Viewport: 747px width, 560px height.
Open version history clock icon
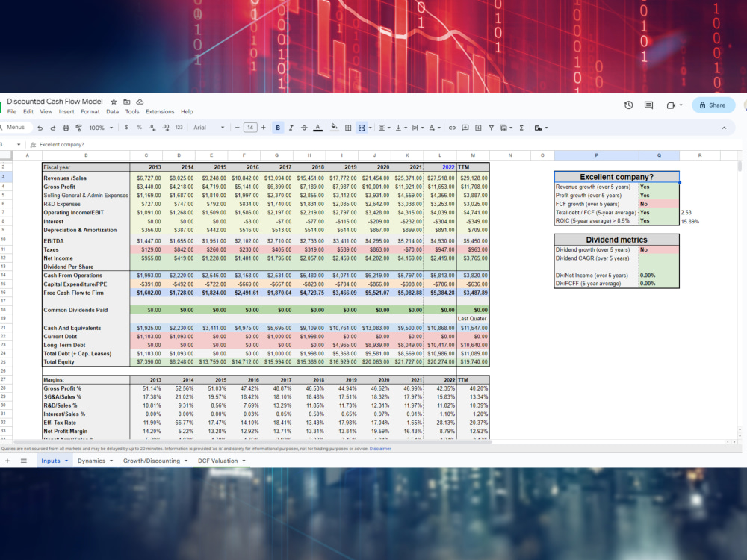click(629, 105)
